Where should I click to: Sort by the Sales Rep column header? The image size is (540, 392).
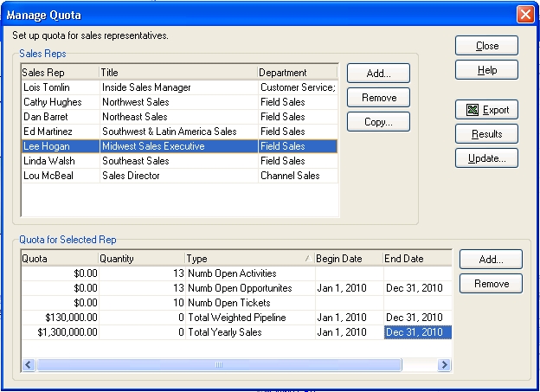[60, 73]
